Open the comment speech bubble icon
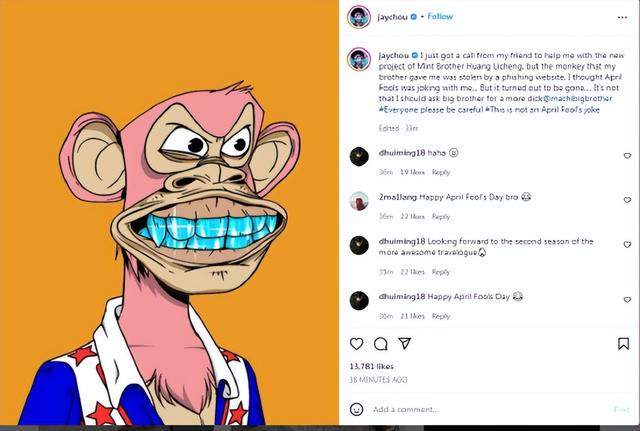The height and width of the screenshot is (431, 640). coord(380,344)
